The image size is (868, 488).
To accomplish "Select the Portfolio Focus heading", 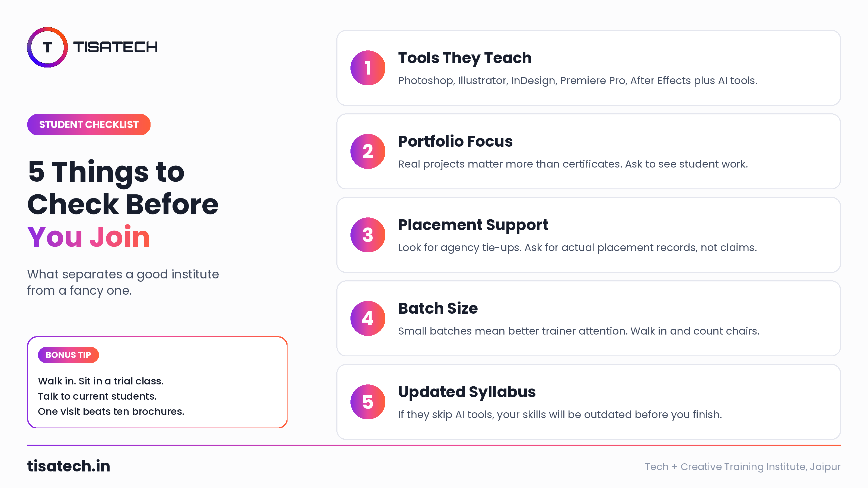I will point(455,142).
